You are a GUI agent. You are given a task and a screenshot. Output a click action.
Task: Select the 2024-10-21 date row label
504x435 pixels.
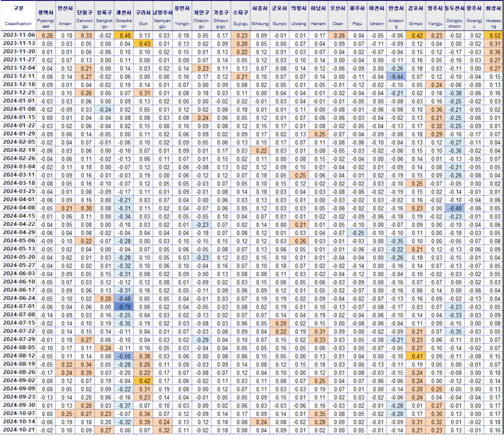click(x=18, y=430)
